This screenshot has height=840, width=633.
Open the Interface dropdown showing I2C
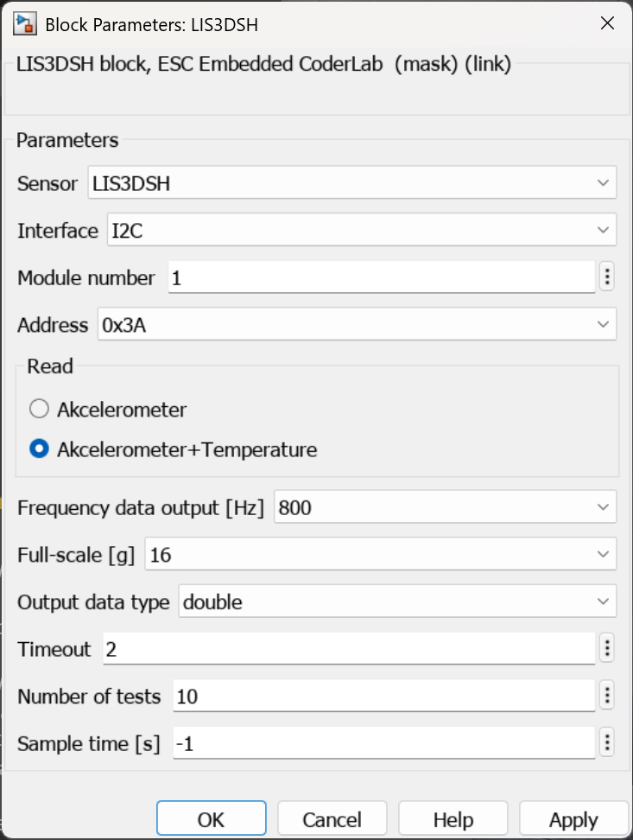pos(362,230)
